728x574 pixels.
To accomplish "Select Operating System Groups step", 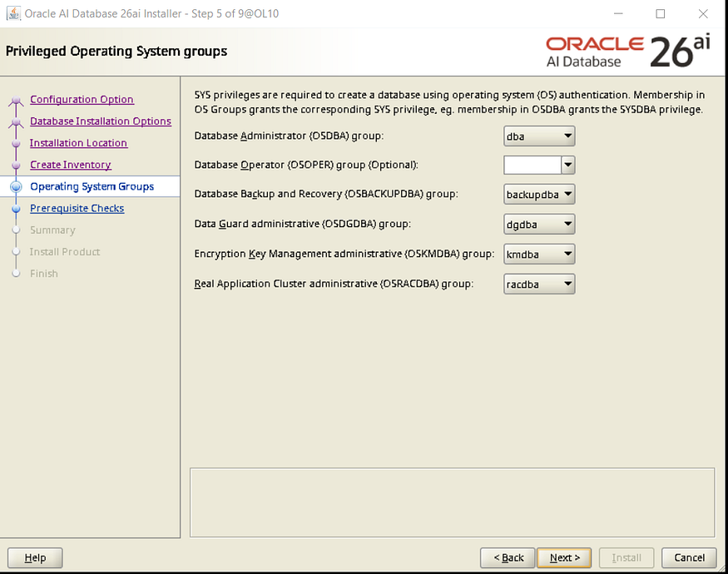I will pos(92,186).
